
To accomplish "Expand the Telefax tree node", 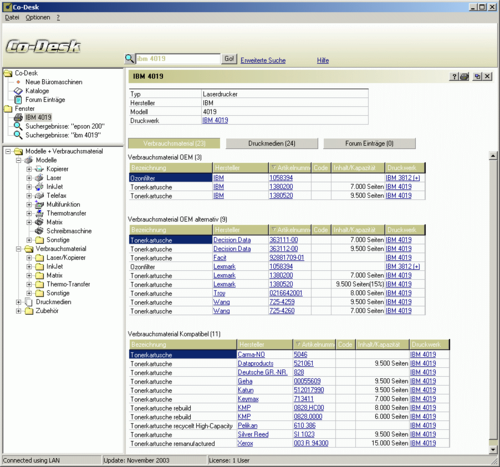I will (x=29, y=196).
